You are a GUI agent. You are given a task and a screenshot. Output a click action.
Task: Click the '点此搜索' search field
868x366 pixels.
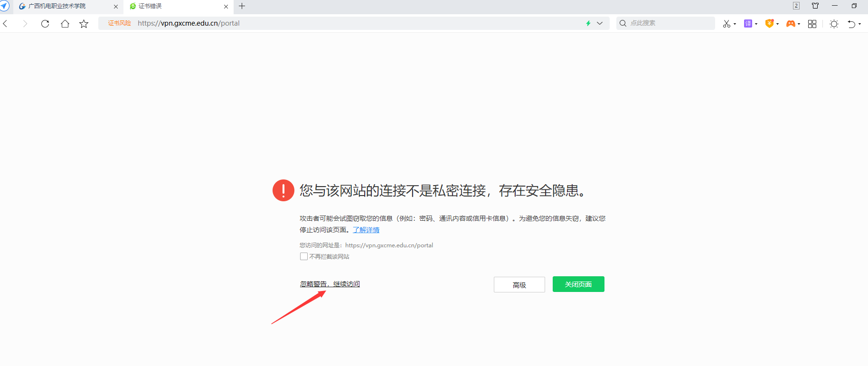pyautogui.click(x=670, y=23)
